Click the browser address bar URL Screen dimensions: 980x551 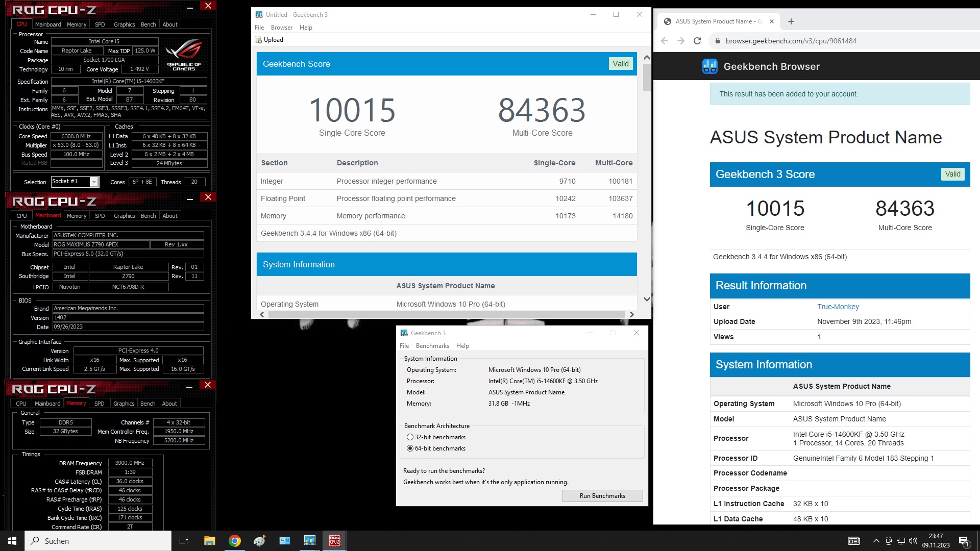(791, 41)
